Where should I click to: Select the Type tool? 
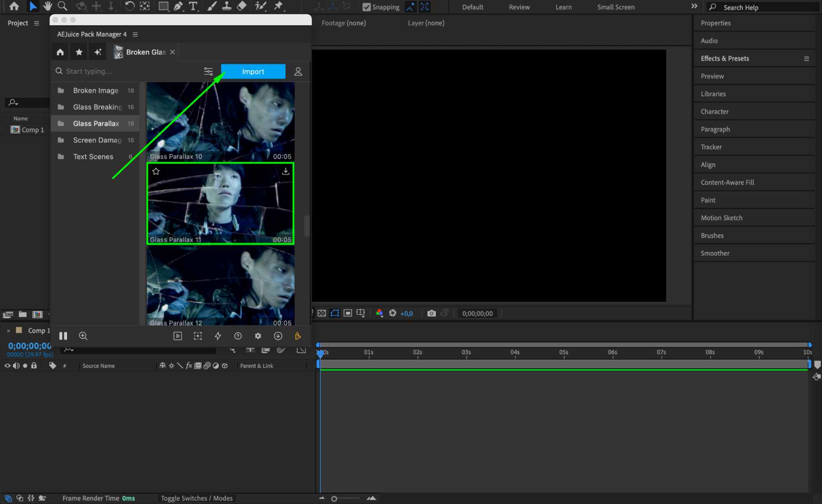(193, 6)
